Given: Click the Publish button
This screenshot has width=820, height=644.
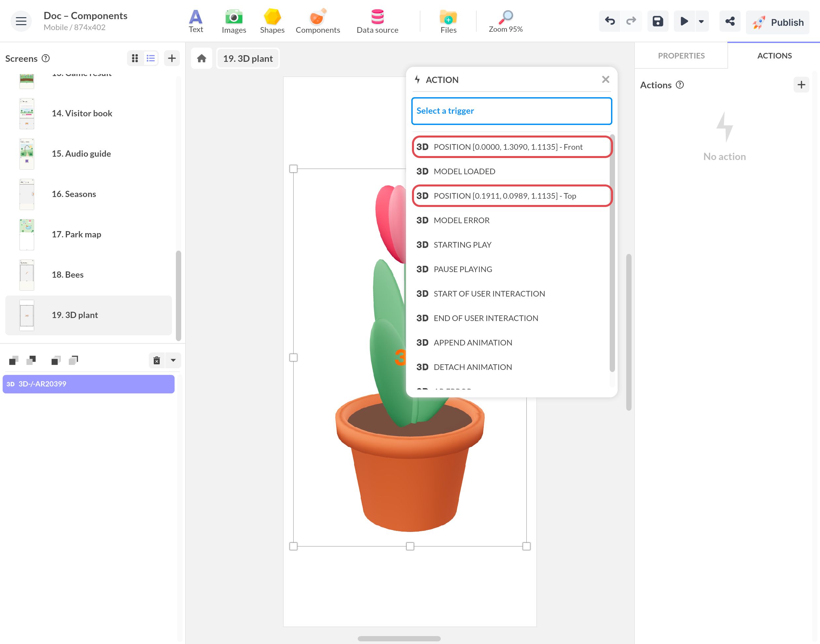Looking at the screenshot, I should point(777,22).
